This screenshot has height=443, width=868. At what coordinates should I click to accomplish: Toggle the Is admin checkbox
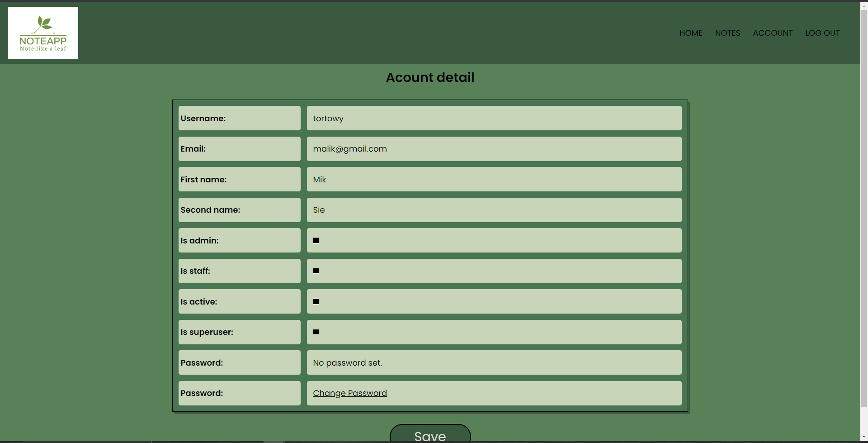316,240
